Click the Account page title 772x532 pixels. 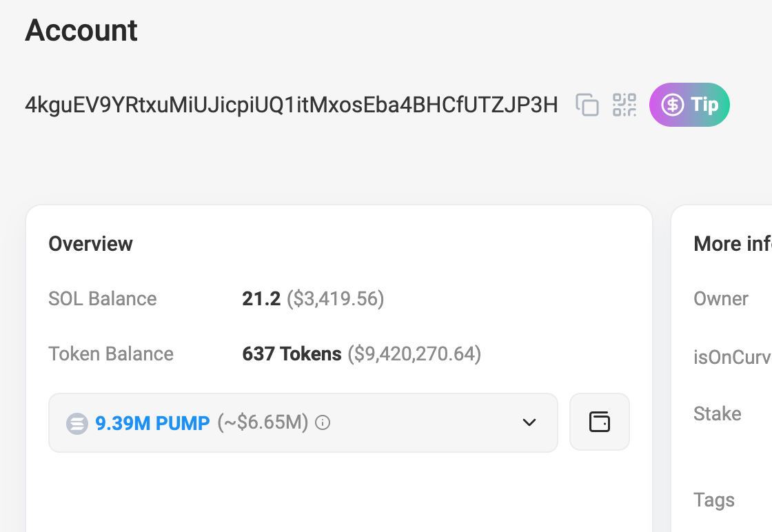point(81,30)
